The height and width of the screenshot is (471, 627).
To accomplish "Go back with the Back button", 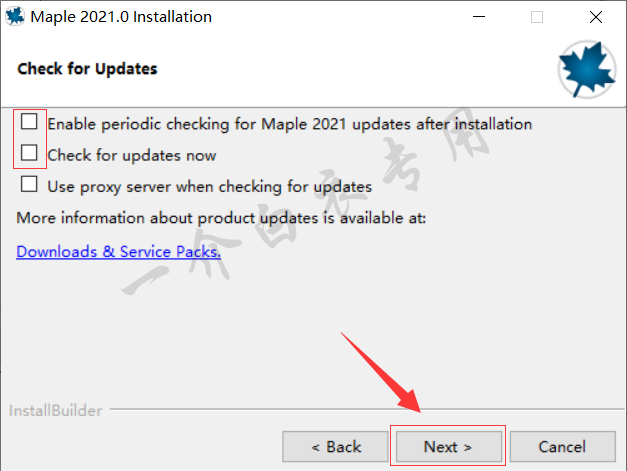I will pos(335,447).
